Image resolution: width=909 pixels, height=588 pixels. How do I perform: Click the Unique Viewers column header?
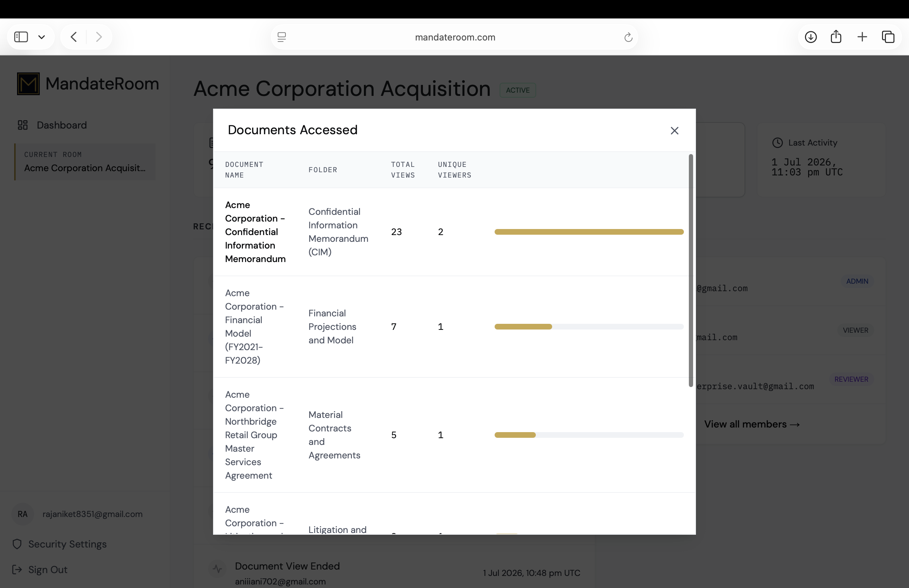point(454,169)
